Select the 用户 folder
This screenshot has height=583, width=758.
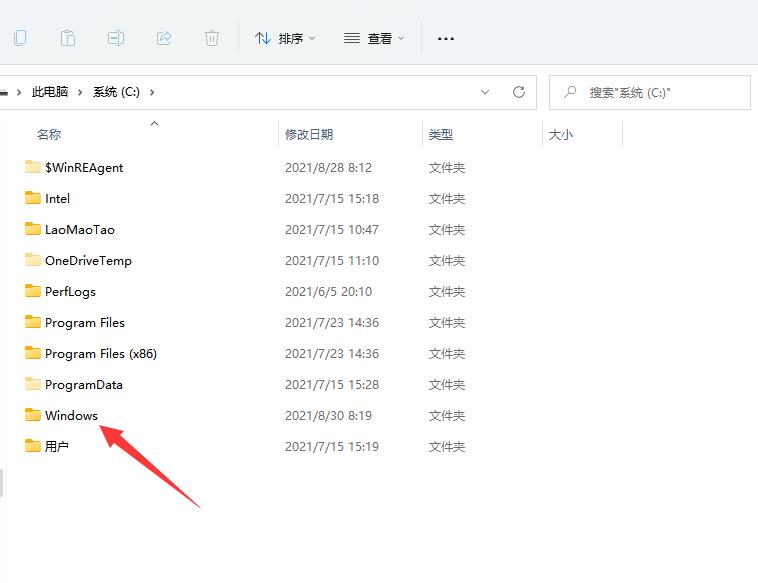[57, 447]
